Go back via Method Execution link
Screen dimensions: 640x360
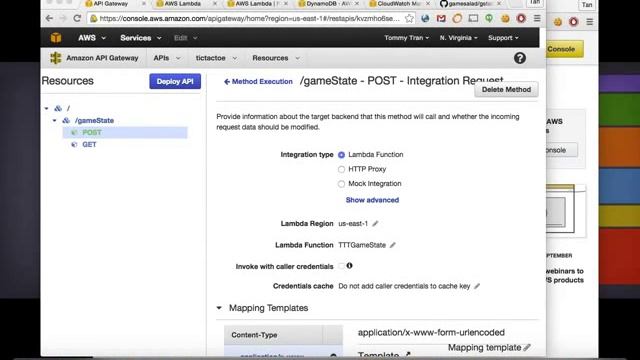258,82
